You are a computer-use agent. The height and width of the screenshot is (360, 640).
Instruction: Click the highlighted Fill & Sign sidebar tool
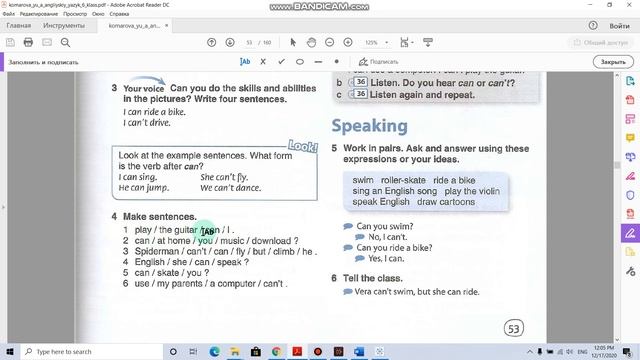630,233
